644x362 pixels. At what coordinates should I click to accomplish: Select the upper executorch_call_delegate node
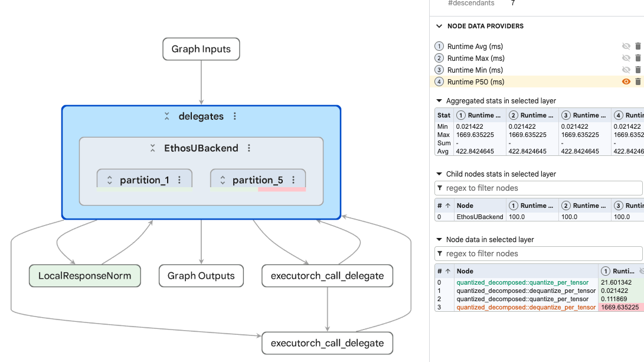click(x=328, y=276)
